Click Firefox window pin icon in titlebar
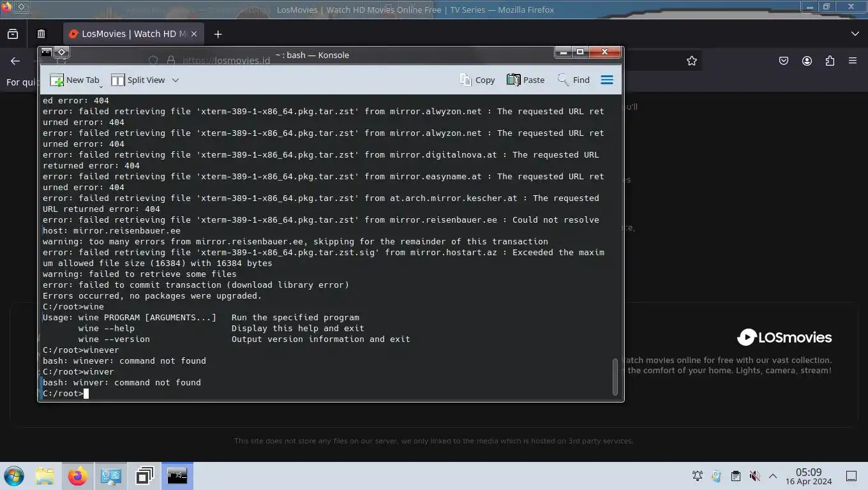Viewport: 868px width, 490px height. point(21,6)
